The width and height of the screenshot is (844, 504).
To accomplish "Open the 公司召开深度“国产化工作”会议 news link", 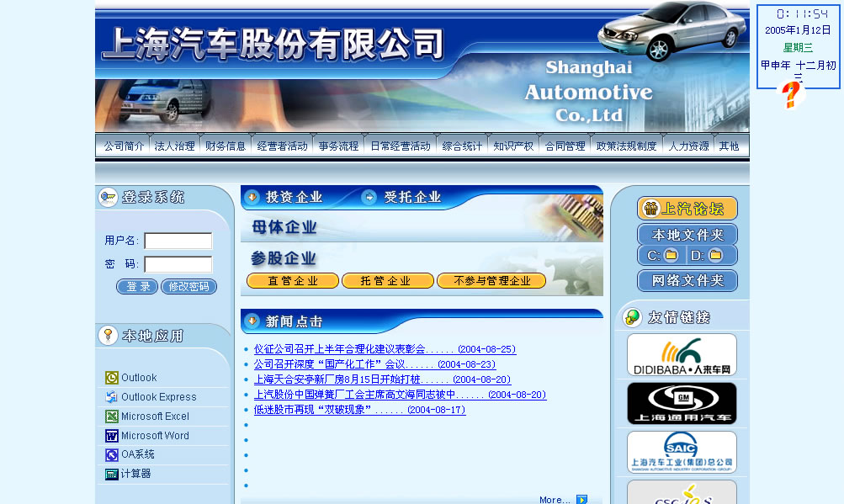I will (x=374, y=364).
